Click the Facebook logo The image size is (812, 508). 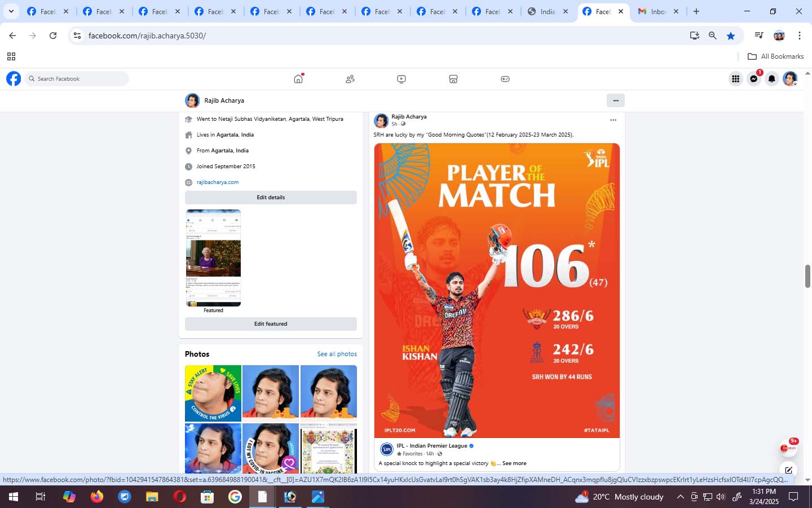[14, 78]
